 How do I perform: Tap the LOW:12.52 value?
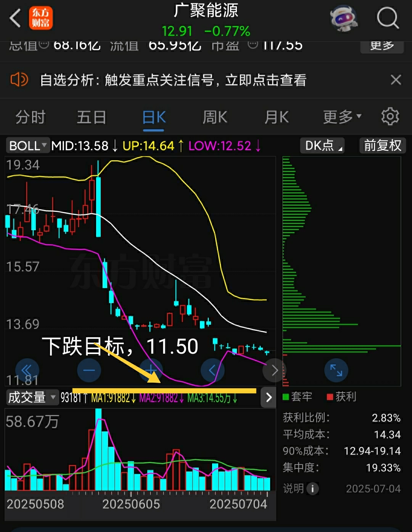220,146
